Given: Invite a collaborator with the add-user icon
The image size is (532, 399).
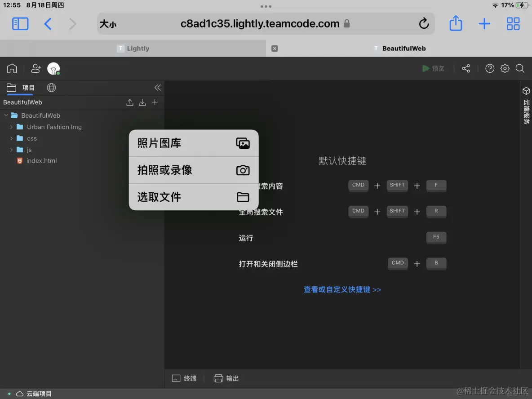Looking at the screenshot, I should [x=35, y=68].
